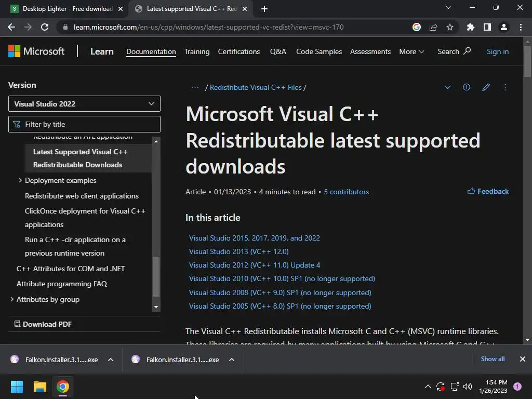Open Chrome tab search chevron
This screenshot has height=399, width=532.
coord(448,7)
